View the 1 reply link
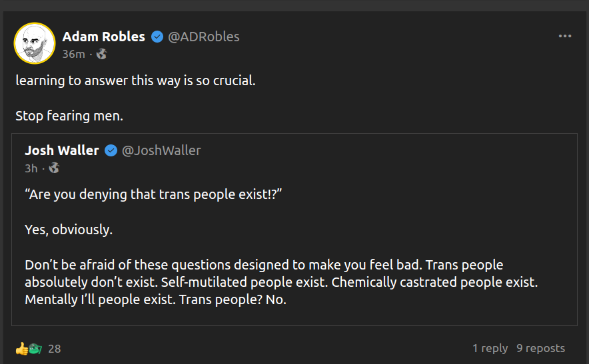 pyautogui.click(x=490, y=348)
